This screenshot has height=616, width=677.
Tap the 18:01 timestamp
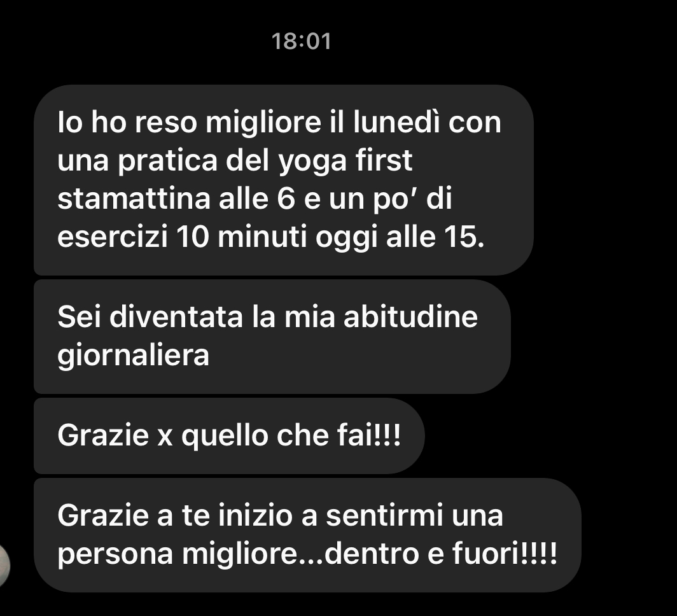pos(302,41)
